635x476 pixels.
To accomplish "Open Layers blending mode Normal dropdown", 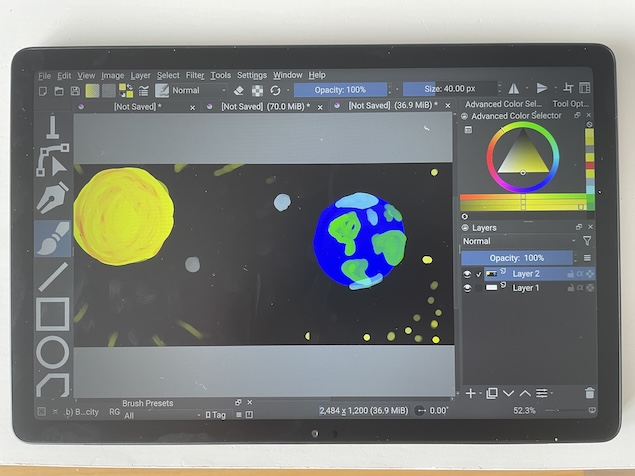I will [x=519, y=241].
